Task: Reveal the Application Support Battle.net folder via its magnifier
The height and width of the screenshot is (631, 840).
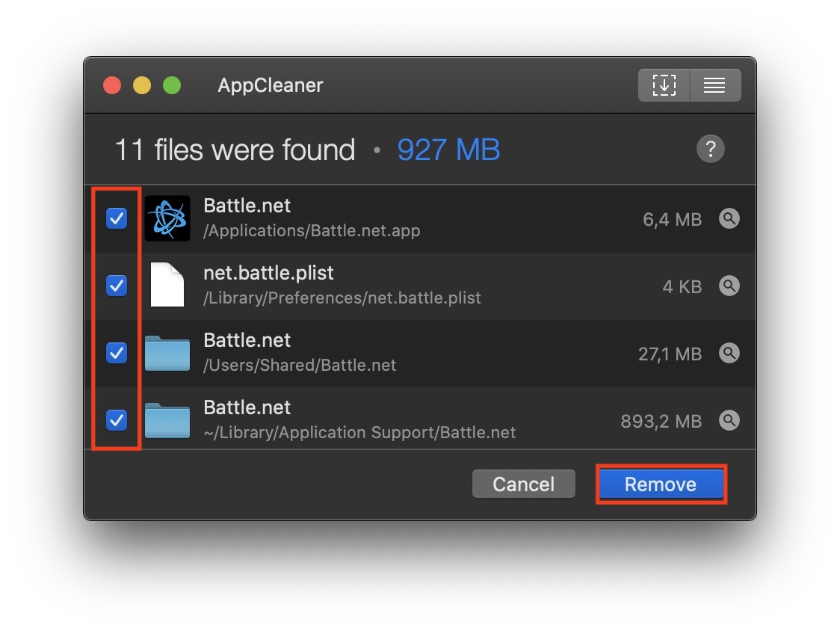Action: [x=729, y=420]
